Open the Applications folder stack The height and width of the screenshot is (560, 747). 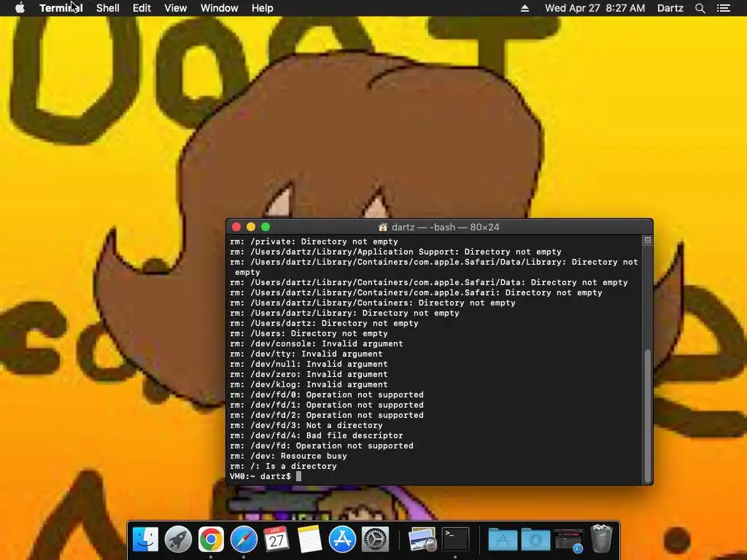click(503, 540)
